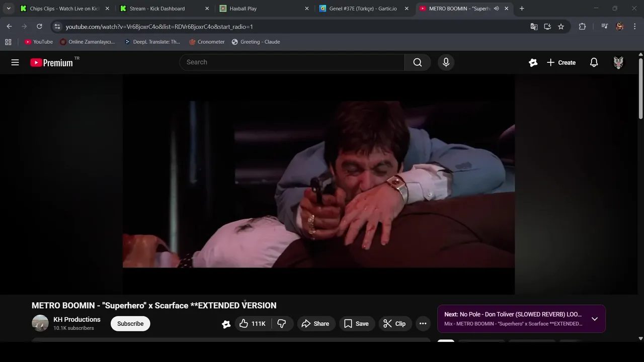Open Online Zamanlayıcı bookmark
The height and width of the screenshot is (362, 644).
tap(88, 42)
